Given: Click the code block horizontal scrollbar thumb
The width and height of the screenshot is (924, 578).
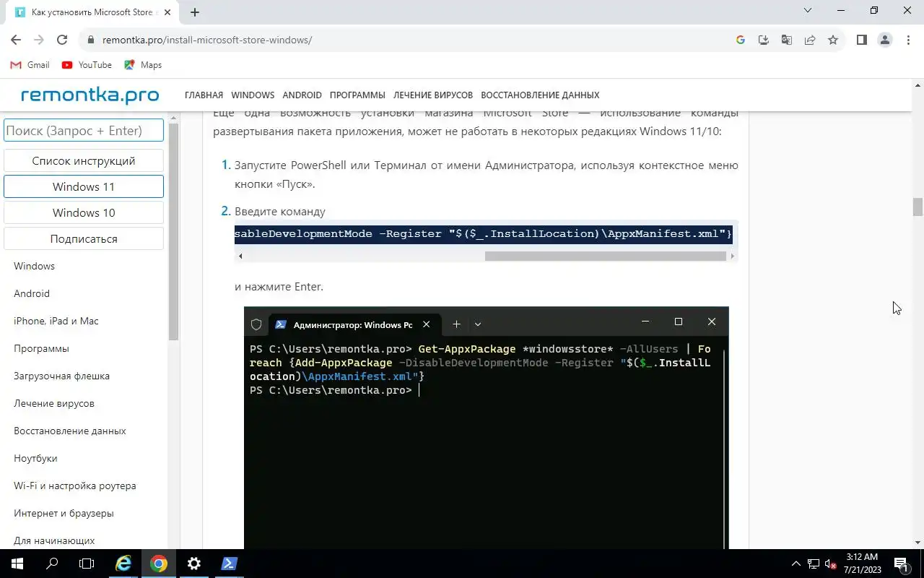Looking at the screenshot, I should pos(605,256).
